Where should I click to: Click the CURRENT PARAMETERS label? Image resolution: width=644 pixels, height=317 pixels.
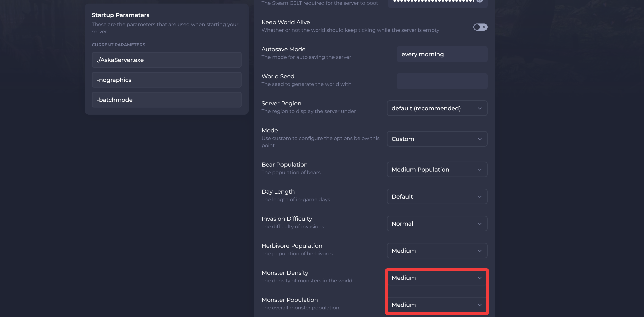point(118,45)
